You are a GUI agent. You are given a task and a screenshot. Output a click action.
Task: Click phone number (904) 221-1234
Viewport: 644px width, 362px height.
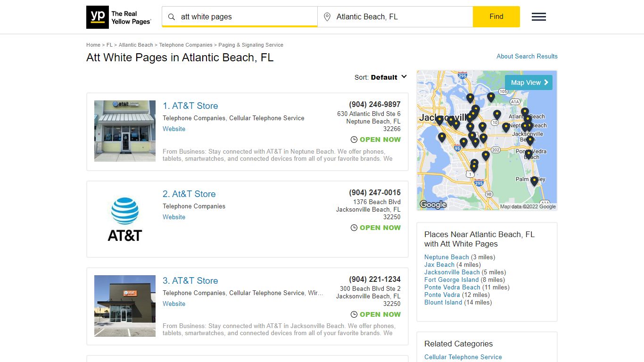[375, 280]
